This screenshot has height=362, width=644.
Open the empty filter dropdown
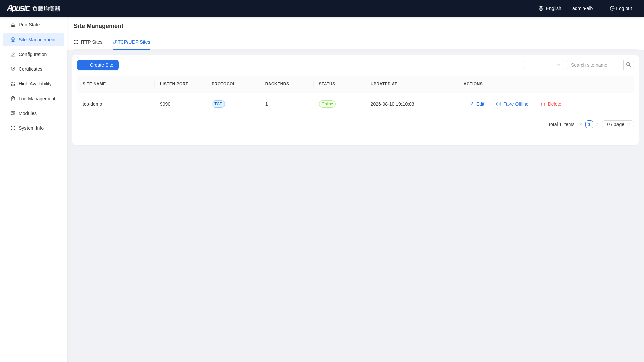(x=544, y=65)
